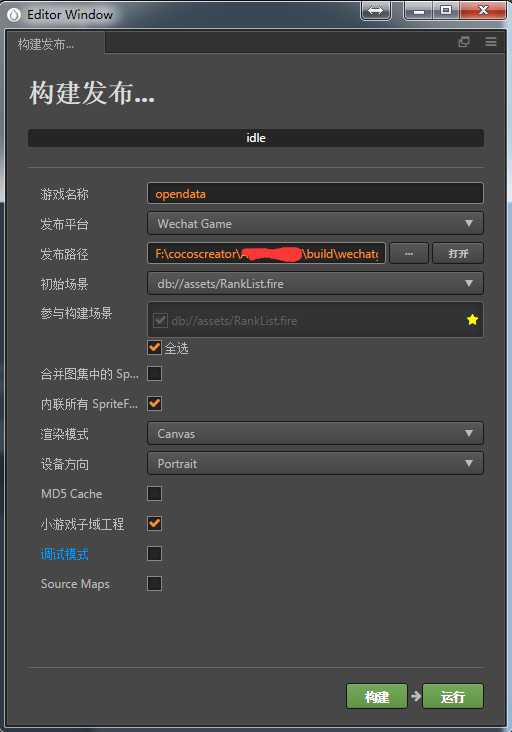
Task: Uncheck the 小游戏子域工程 checkbox
Action: [x=154, y=523]
